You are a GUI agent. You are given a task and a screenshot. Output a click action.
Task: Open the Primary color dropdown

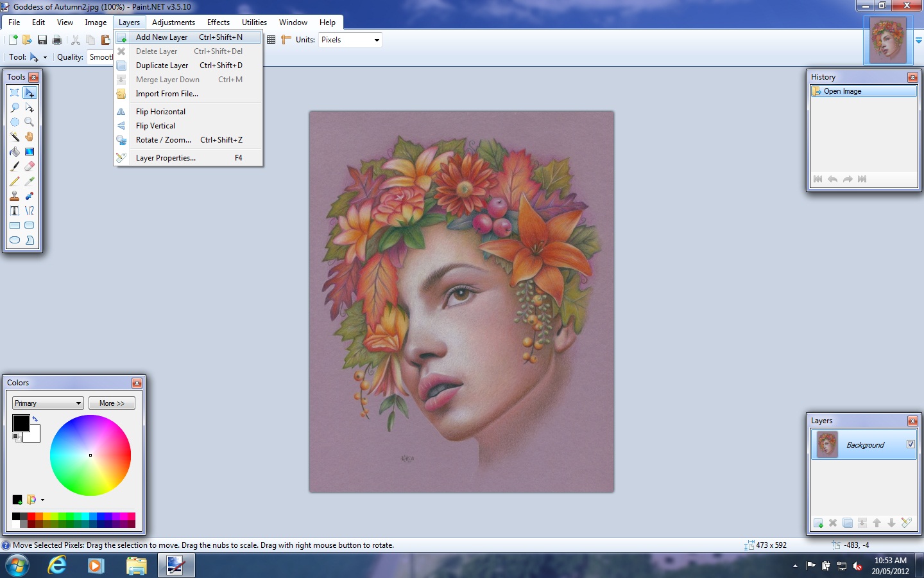[47, 403]
